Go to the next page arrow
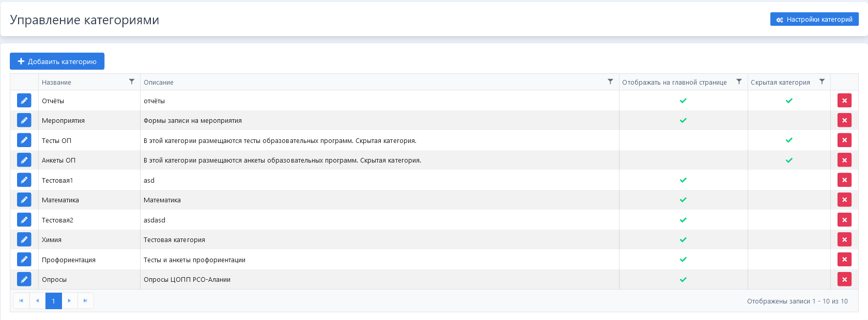The image size is (868, 320). tap(70, 301)
